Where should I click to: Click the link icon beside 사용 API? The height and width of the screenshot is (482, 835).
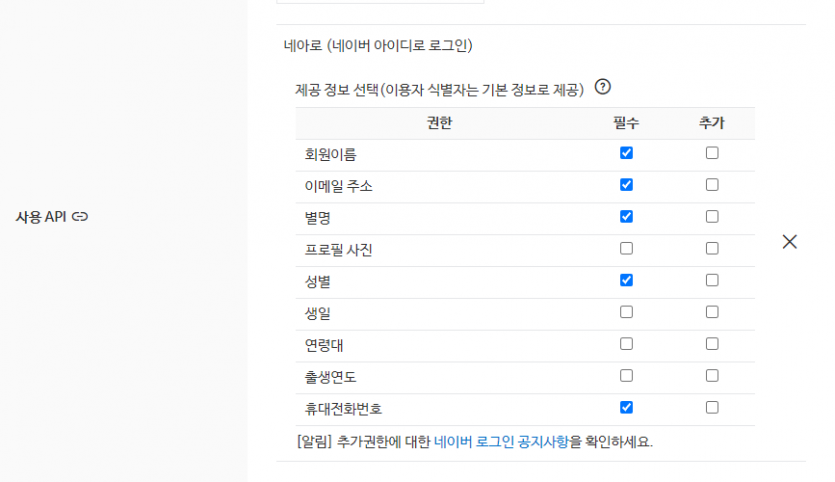80,216
